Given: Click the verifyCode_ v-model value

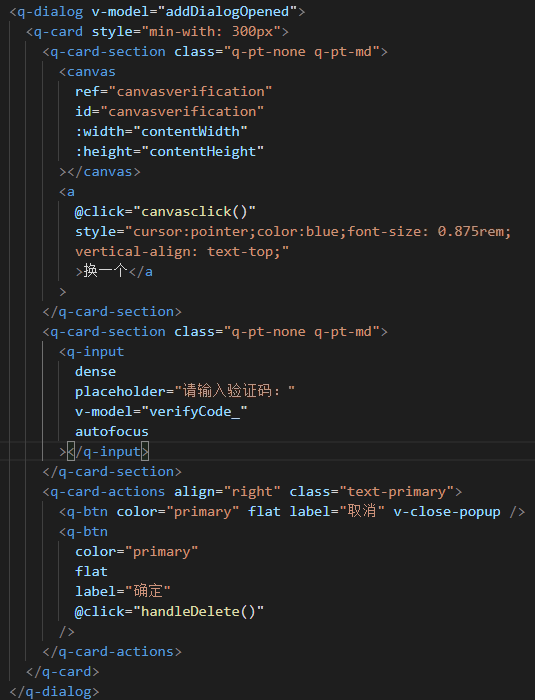Looking at the screenshot, I should [x=194, y=412].
